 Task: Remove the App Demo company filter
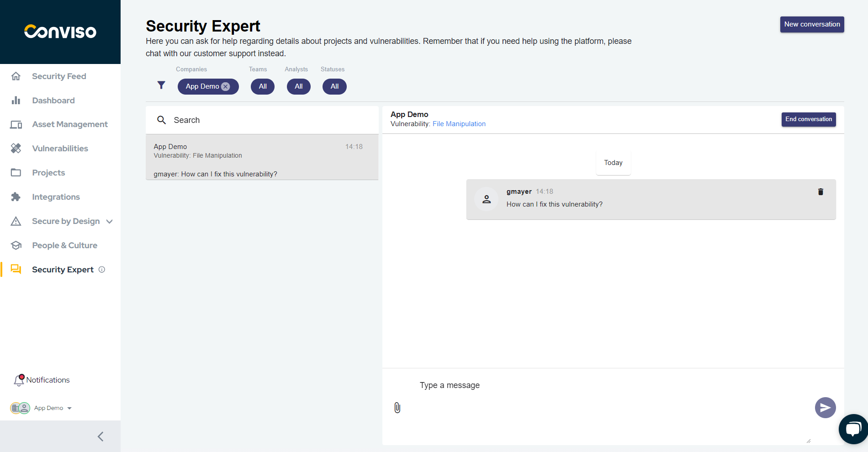click(x=226, y=86)
